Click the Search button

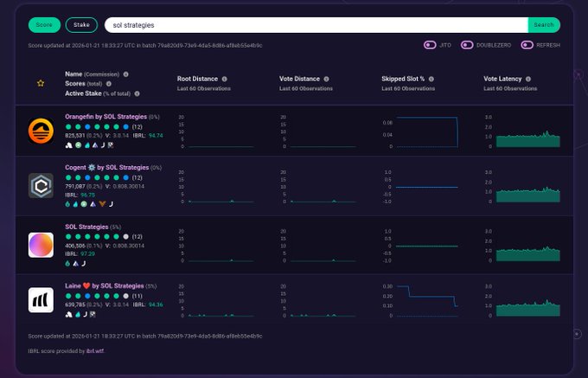pyautogui.click(x=543, y=25)
